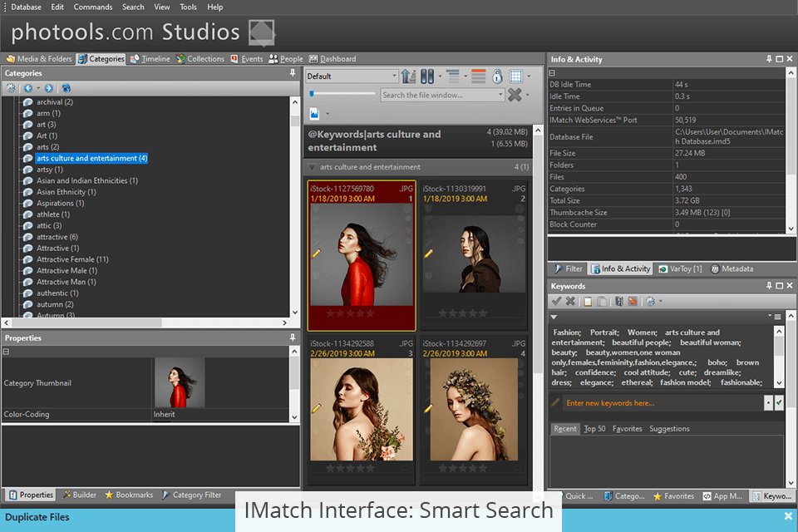Screen dimensions: 798x532
Task: Switch to the Builder tab
Action: pyautogui.click(x=79, y=495)
